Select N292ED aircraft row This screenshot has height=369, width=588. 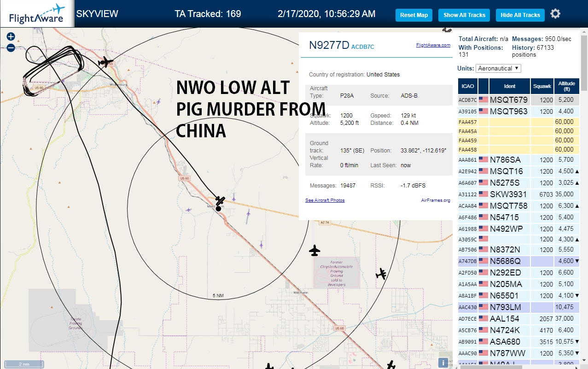[x=519, y=272]
